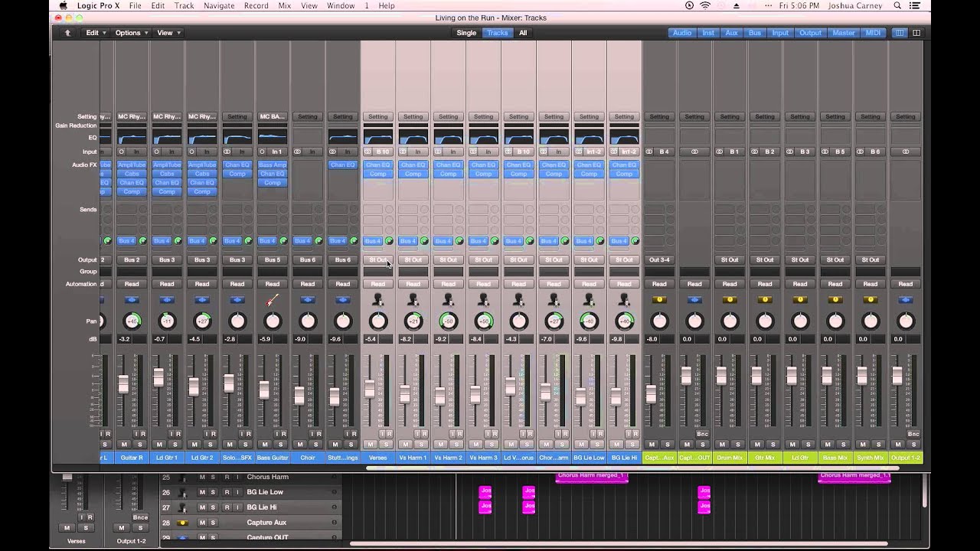Switch to the wide channel strips view icon
Screen dimensions: 980x551
[x=916, y=33]
